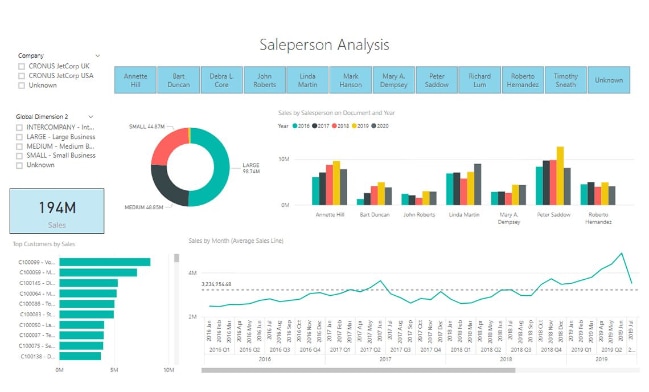Viewport: 649px width, 392px height.
Task: Check the CRONUS JetCorp UK checkbox
Action: coord(22,66)
